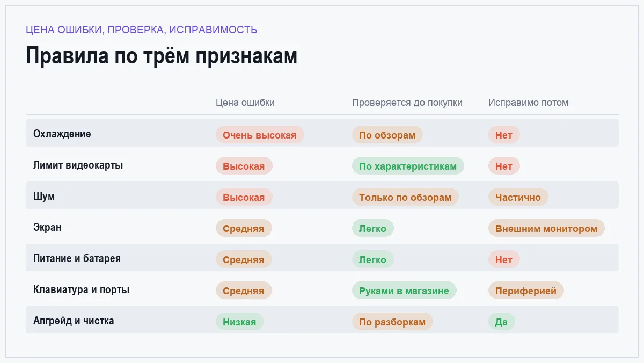The image size is (644, 363).
Task: Click the "Руками в магазине" badge
Action: 404,291
